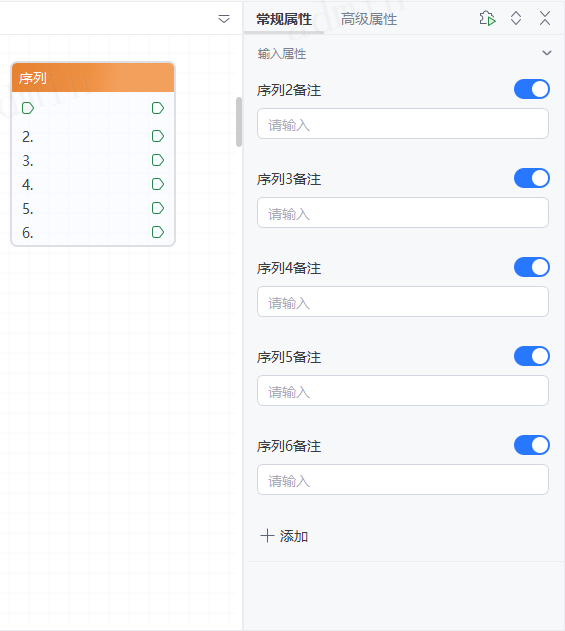
Task: Focus the 序列5备注 input field
Action: pos(403,391)
